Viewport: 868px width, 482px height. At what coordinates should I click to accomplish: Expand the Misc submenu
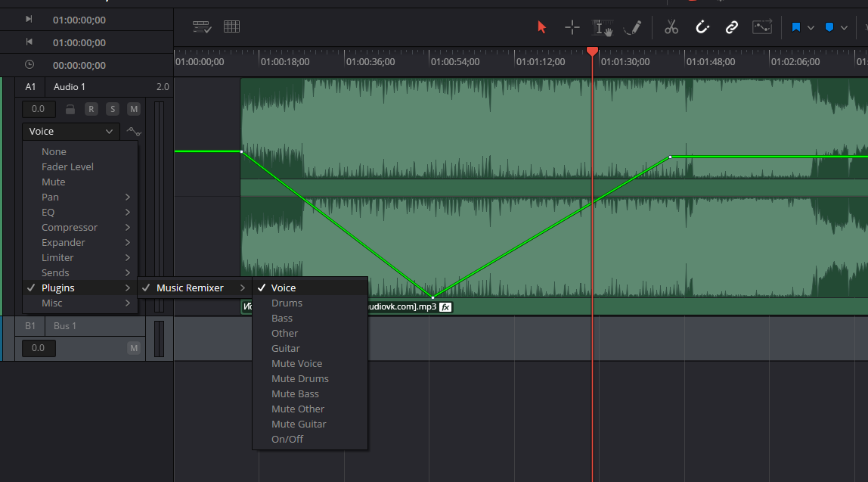[79, 303]
